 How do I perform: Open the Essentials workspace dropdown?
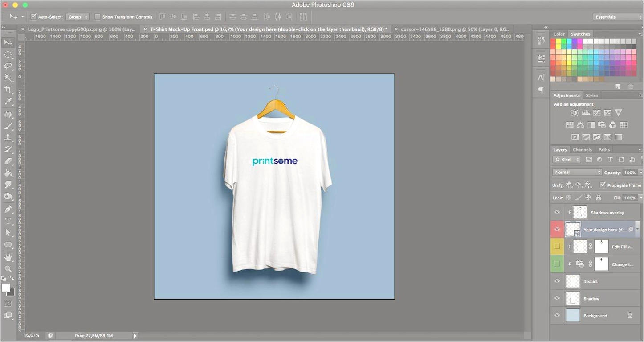(618, 17)
